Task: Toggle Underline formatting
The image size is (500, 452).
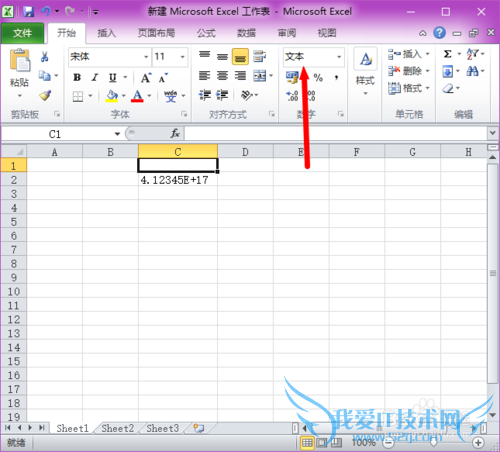Action: pos(113,78)
